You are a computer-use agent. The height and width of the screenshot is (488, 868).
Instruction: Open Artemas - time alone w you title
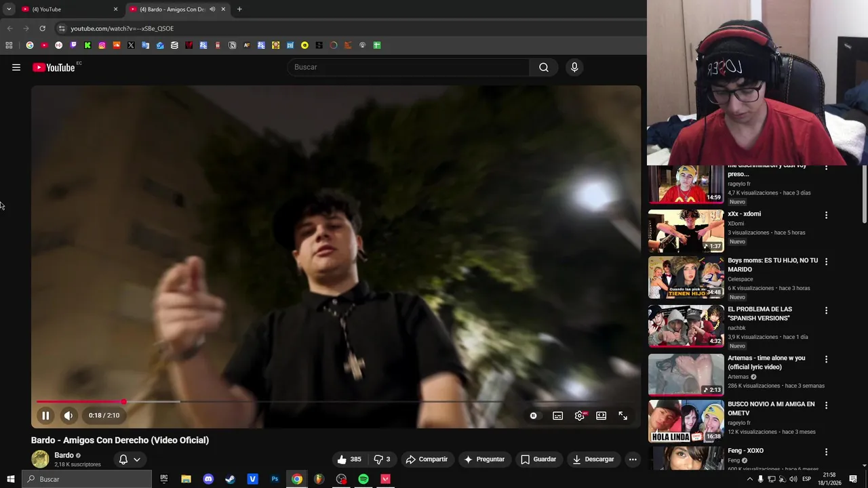(766, 363)
